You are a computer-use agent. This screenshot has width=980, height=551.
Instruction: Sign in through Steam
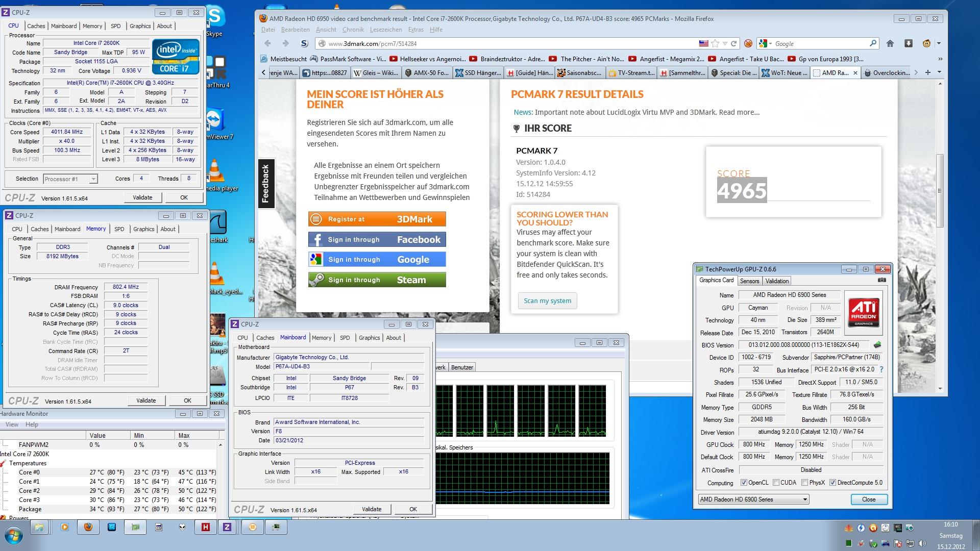coord(377,280)
